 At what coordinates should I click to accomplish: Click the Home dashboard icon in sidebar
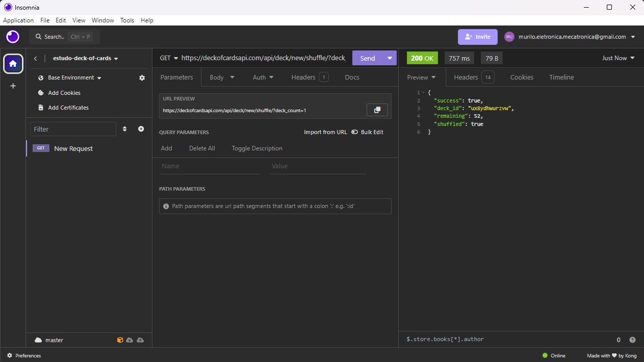(x=13, y=64)
